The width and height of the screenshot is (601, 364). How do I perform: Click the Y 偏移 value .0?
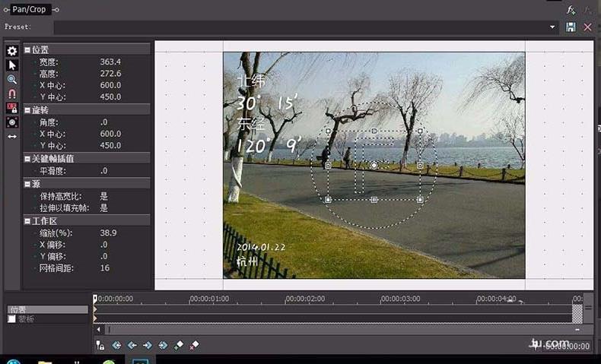(104, 256)
